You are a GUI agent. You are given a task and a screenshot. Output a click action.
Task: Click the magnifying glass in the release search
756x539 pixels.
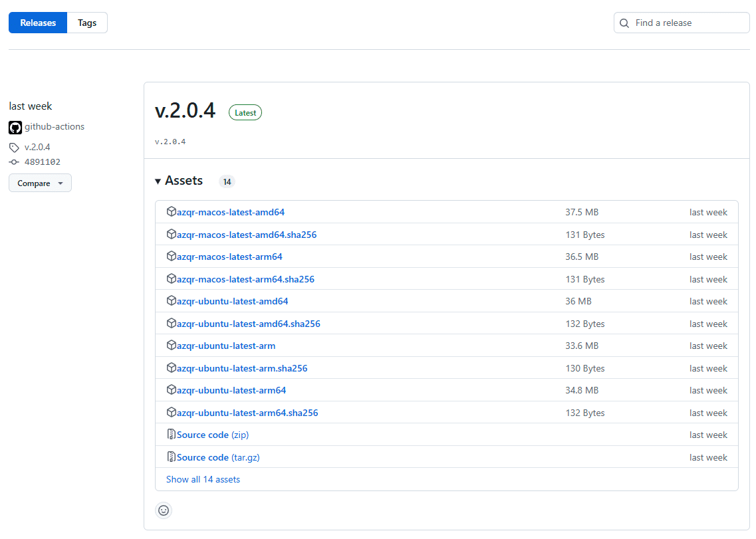624,23
